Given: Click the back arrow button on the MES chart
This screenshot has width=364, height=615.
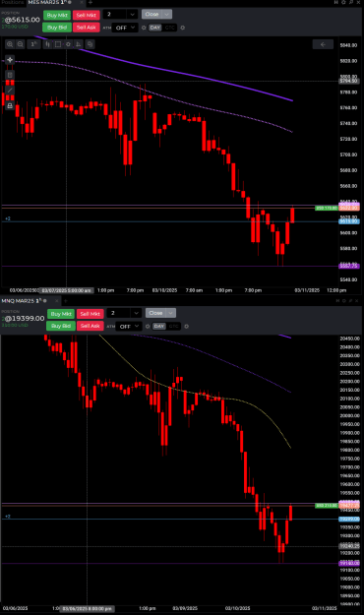Looking at the screenshot, I should tap(323, 44).
